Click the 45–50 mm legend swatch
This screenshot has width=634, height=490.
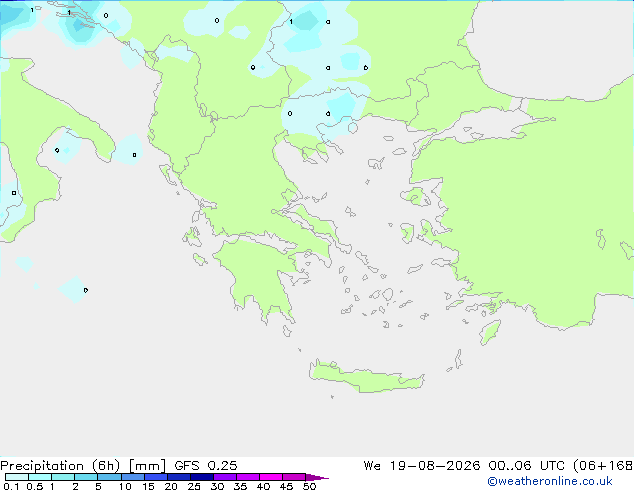294,477
